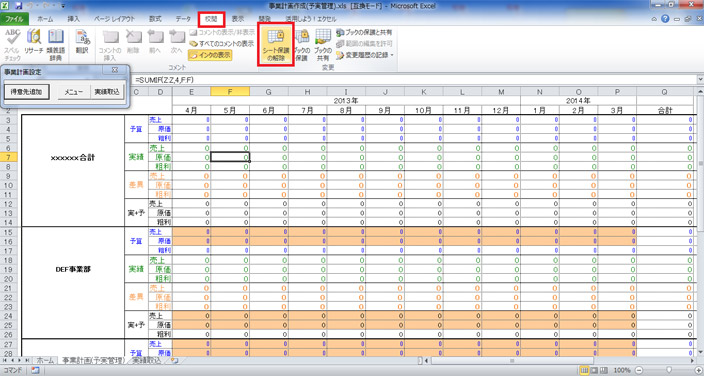Viewport: 704px width, 376px height.
Task: Click the Excel Help question mark icon
Action: coord(665,19)
